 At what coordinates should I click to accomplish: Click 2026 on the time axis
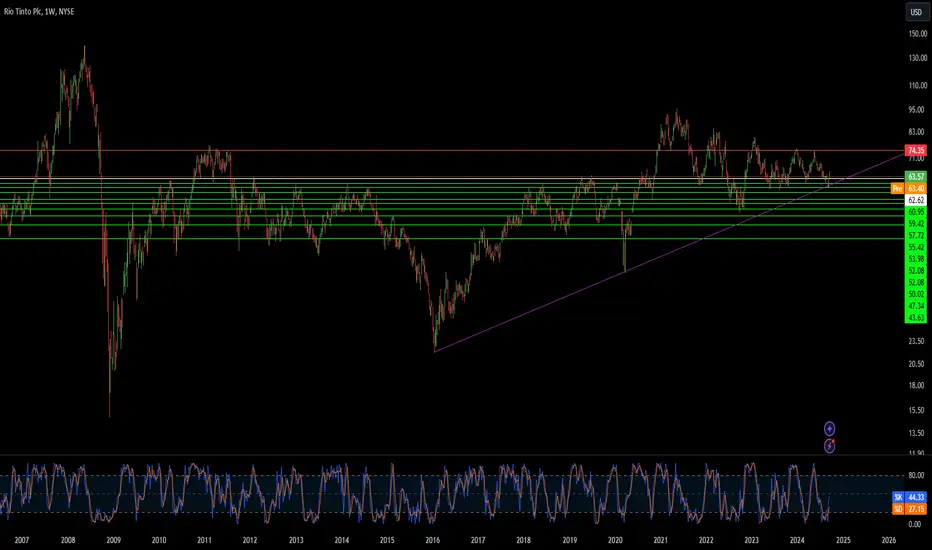pos(889,540)
